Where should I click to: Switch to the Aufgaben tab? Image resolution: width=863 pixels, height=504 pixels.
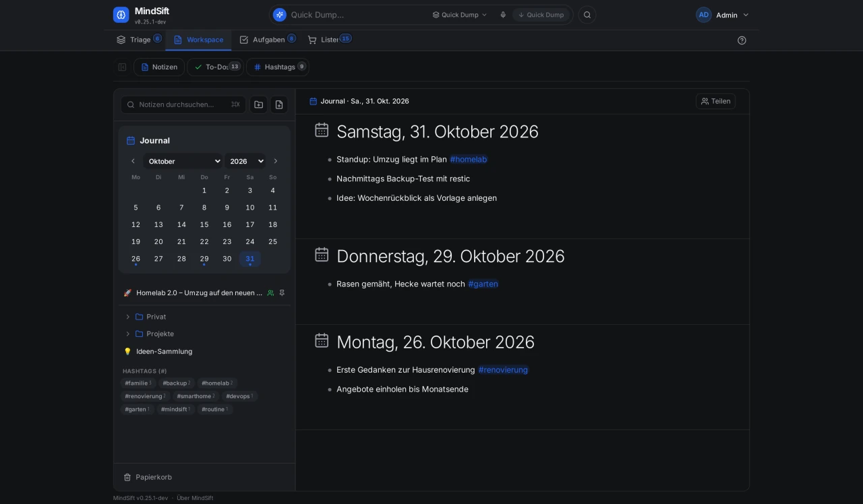267,40
